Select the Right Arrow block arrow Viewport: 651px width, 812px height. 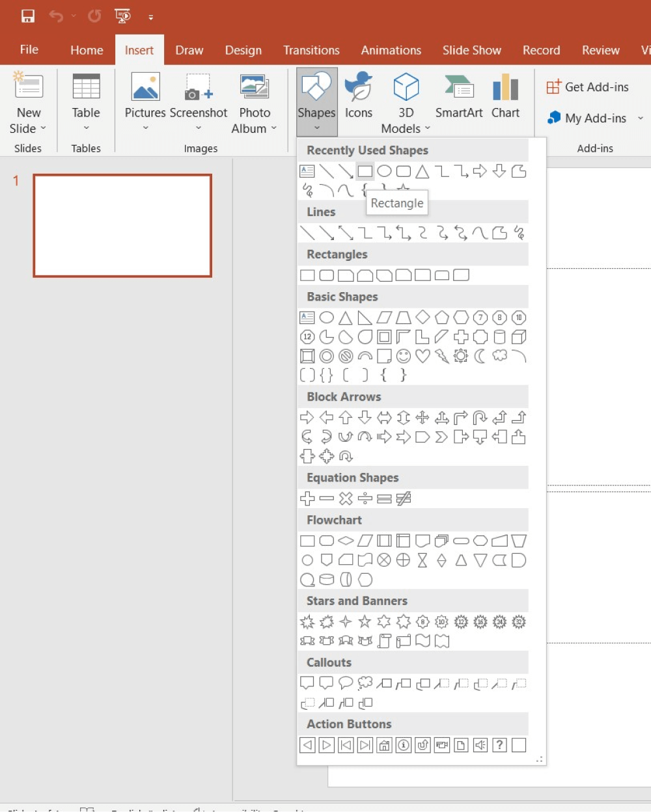(307, 417)
